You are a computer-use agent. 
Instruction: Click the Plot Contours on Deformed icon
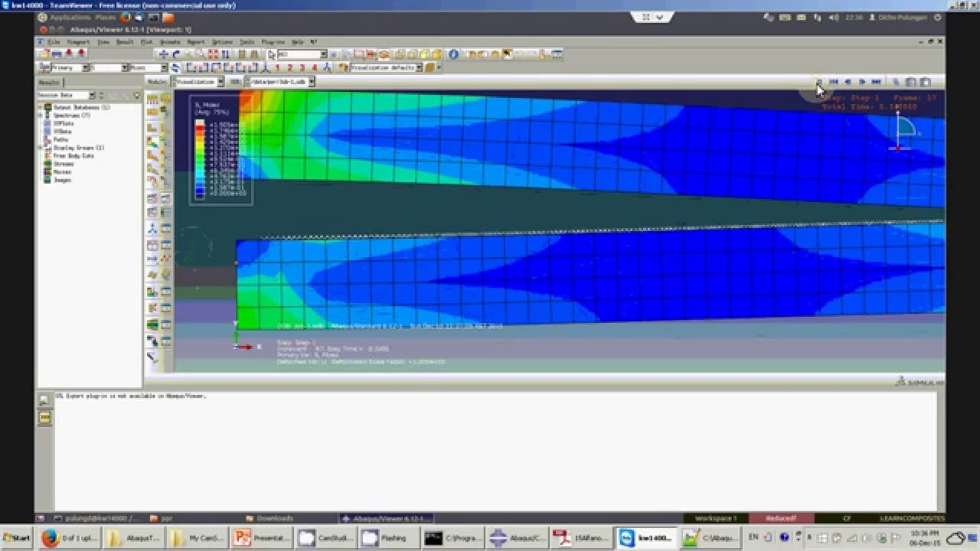152,142
